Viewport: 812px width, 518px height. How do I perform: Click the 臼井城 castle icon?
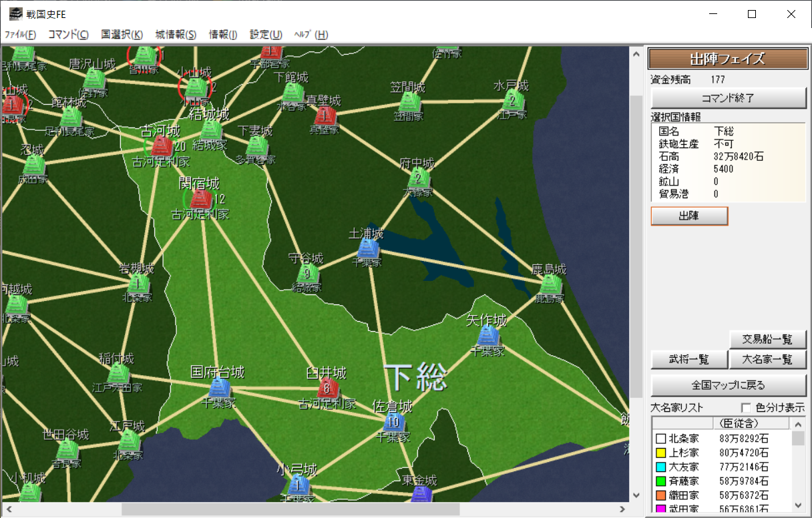coord(327,387)
